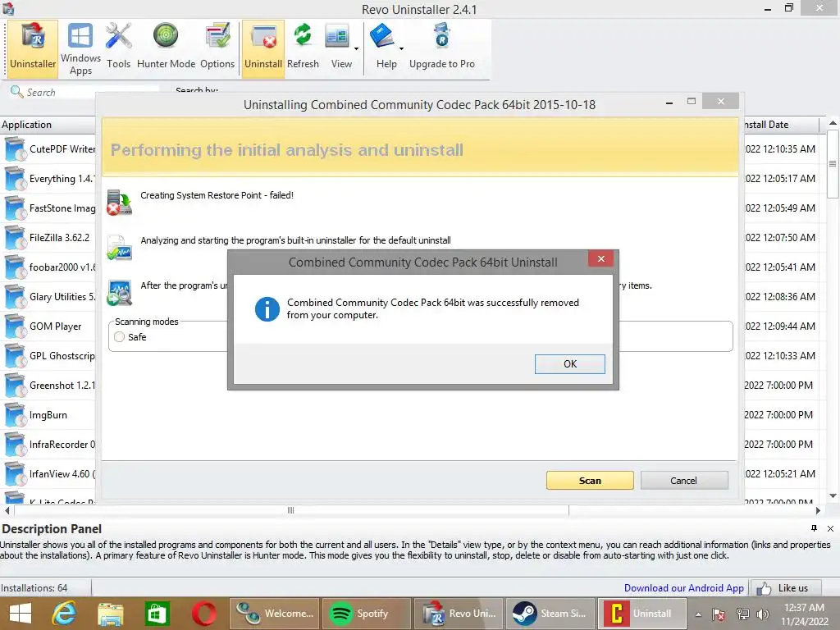
Task: Switch to the Welcome taskbar window
Action: 275,614
